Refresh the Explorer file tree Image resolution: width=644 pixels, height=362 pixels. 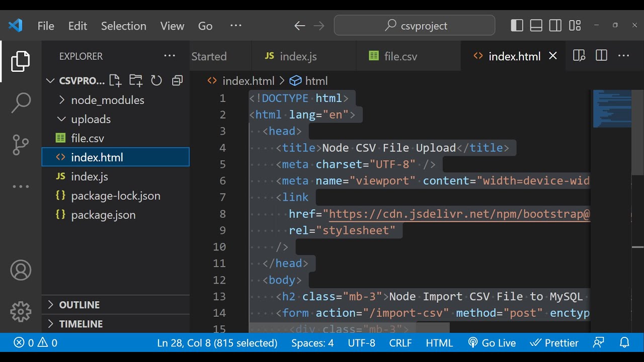(x=156, y=80)
